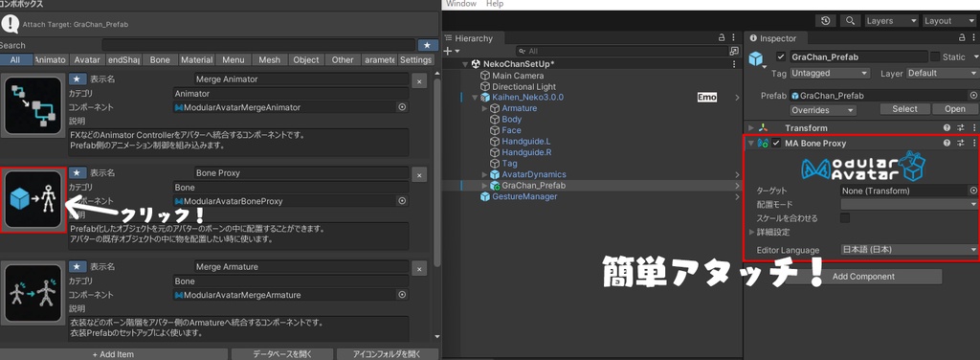Click the Merge Animator component thumbnail icon

coord(33,106)
